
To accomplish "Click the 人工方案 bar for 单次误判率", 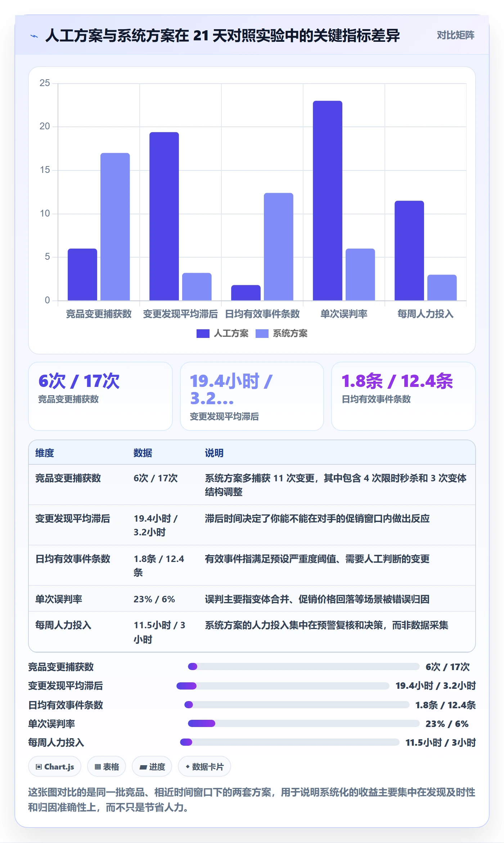I will pyautogui.click(x=328, y=200).
